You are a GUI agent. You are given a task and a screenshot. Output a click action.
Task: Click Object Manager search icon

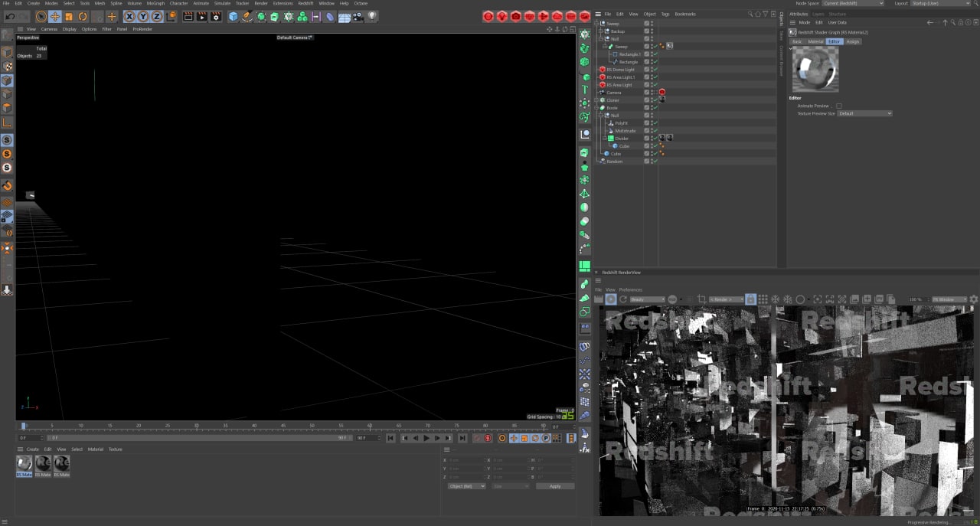(x=750, y=14)
